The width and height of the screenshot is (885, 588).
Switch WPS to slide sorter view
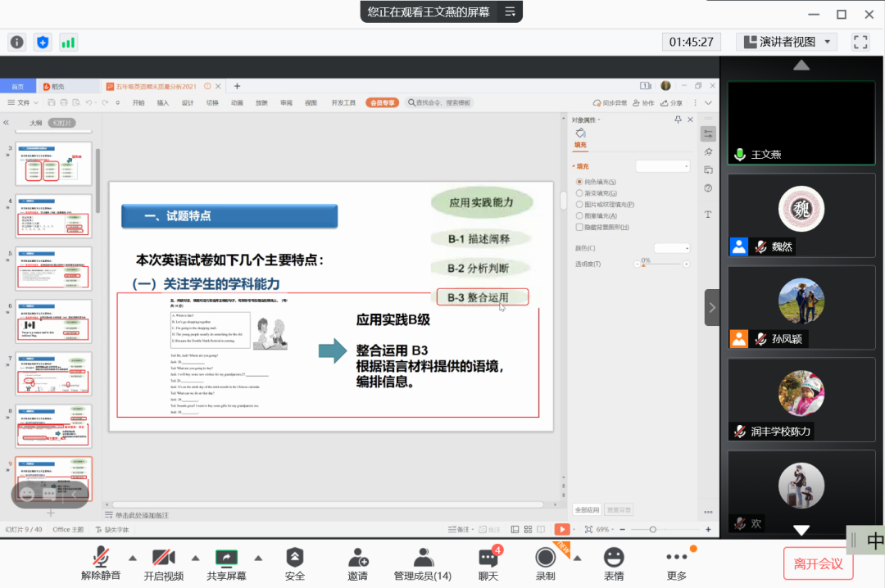[528, 529]
